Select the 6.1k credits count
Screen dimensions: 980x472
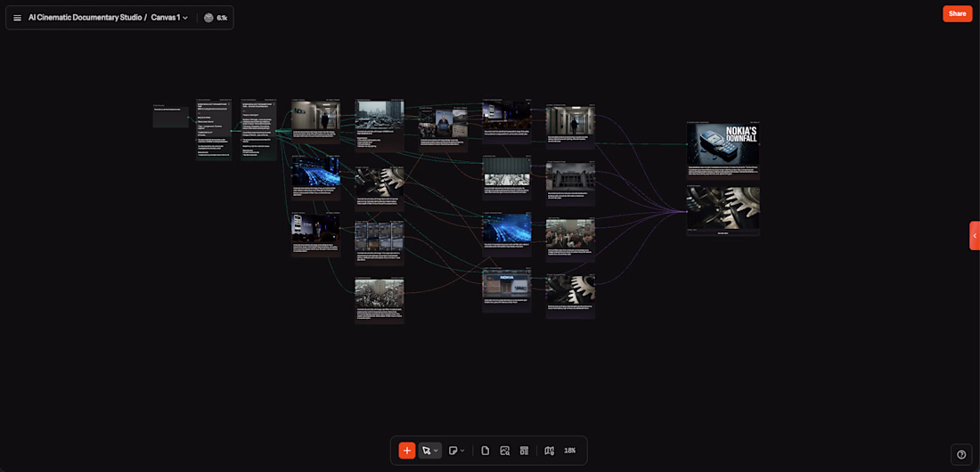coord(222,18)
